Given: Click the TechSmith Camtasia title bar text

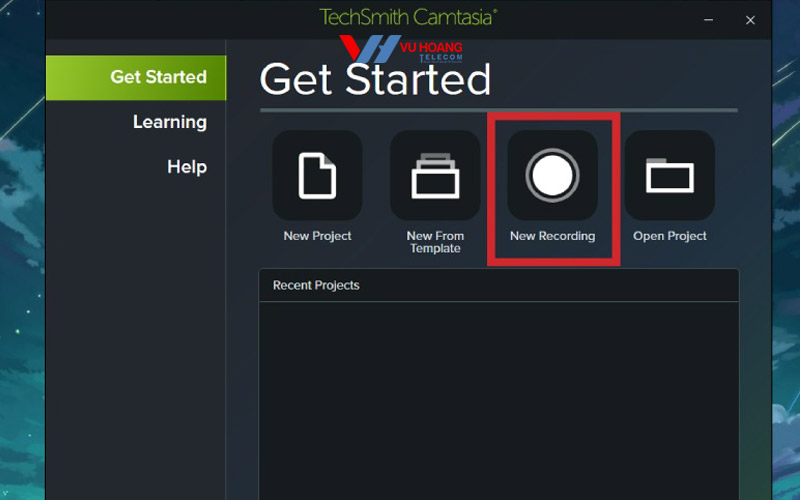Looking at the screenshot, I should 408,17.
